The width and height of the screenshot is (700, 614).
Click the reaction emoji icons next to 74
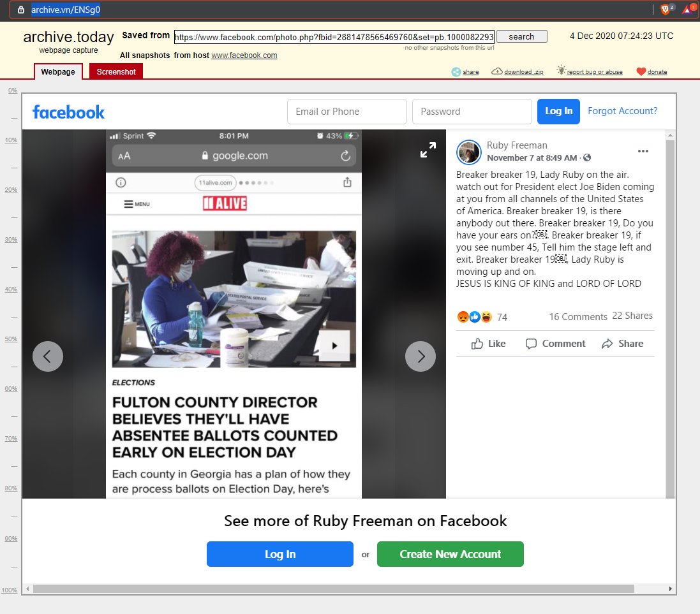474,317
